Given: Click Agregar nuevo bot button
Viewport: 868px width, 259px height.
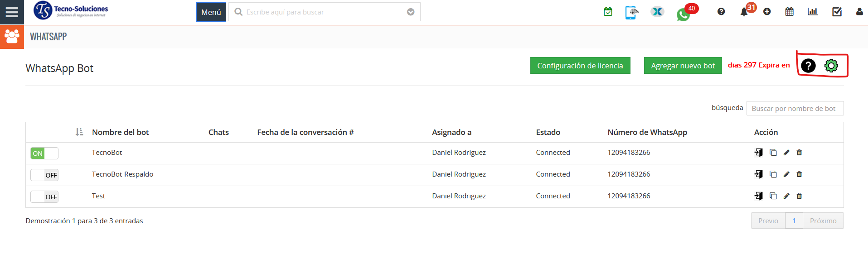Looking at the screenshot, I should coord(683,66).
